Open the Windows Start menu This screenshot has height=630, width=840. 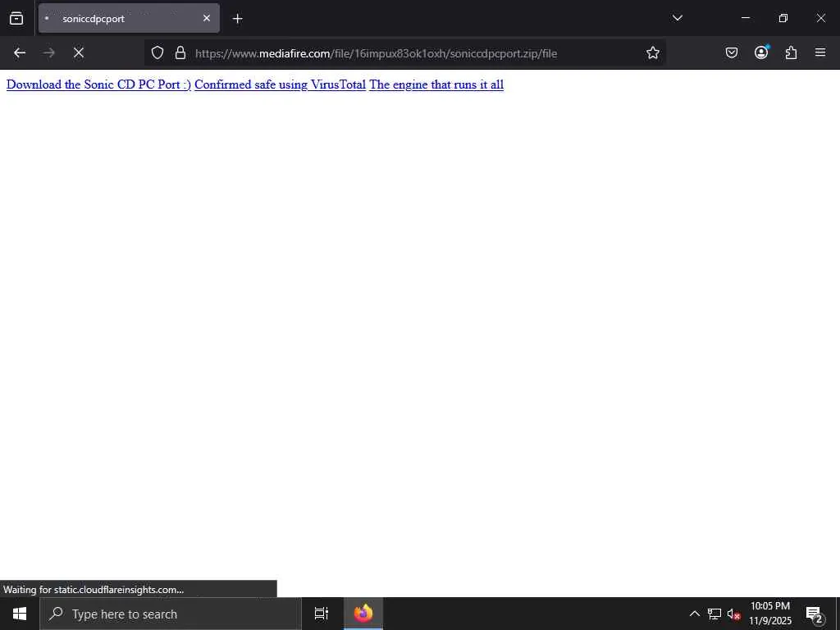(20, 614)
